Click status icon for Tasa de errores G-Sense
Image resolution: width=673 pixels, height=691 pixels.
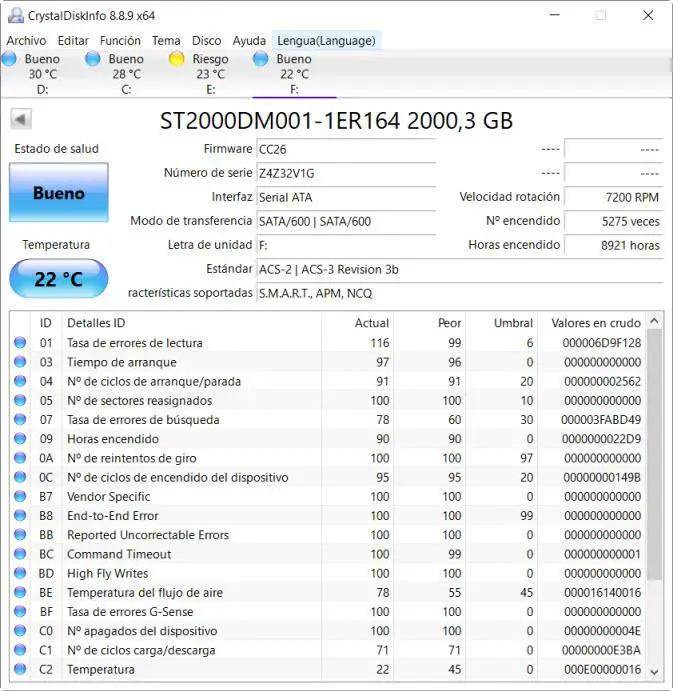pos(20,611)
